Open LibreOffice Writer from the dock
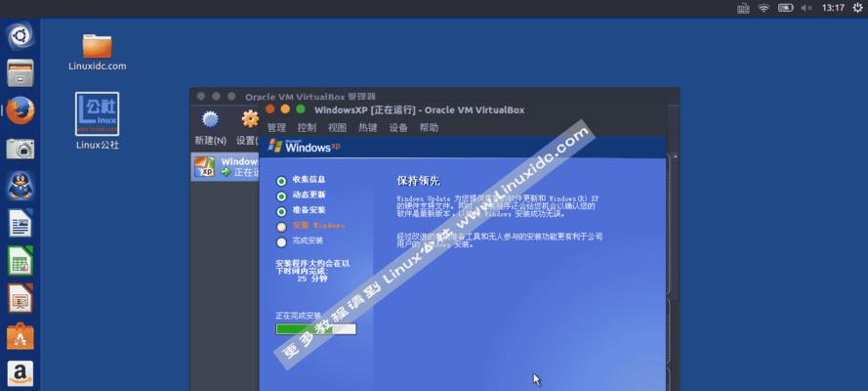The height and width of the screenshot is (391, 868). (x=21, y=223)
